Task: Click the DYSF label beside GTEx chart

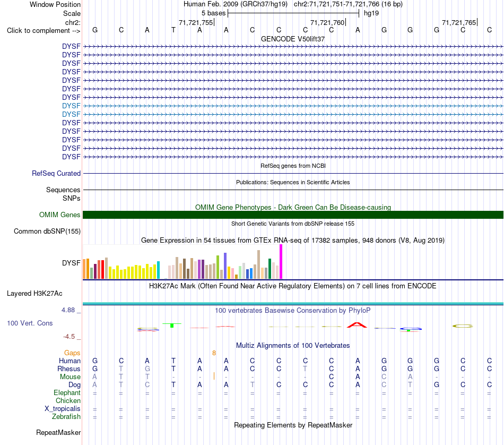Action: tap(71, 263)
